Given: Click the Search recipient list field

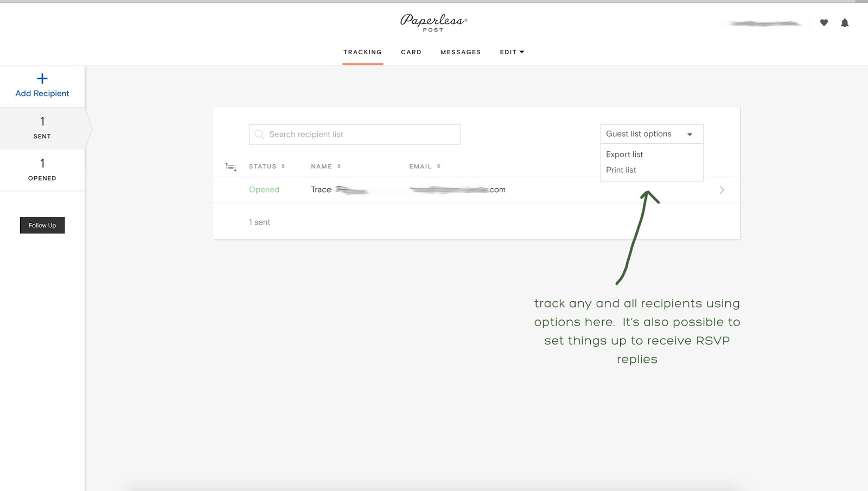Looking at the screenshot, I should pyautogui.click(x=354, y=134).
